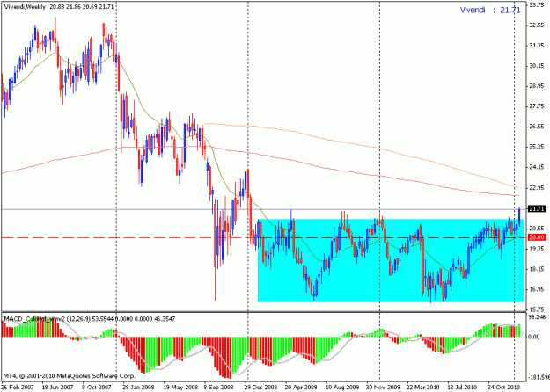This screenshot has height=392, width=550.
Task: Select the cyan rectangle range object
Action: pyautogui.click(x=391, y=260)
